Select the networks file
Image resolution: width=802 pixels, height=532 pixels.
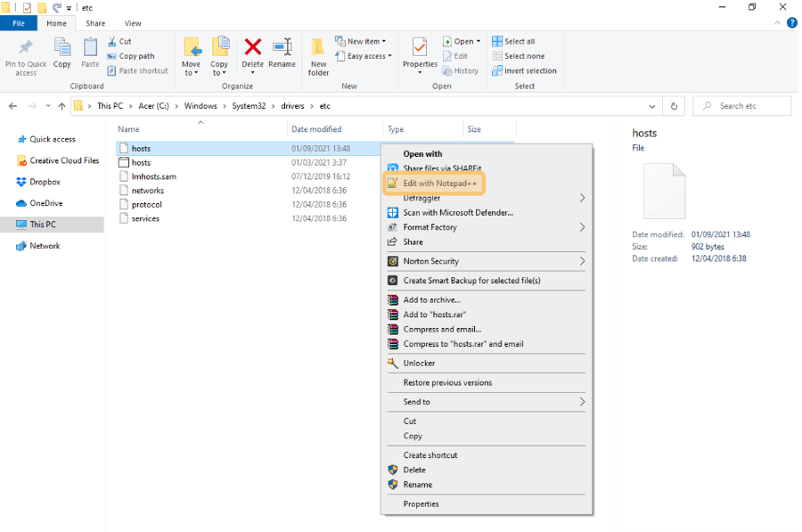(x=147, y=191)
